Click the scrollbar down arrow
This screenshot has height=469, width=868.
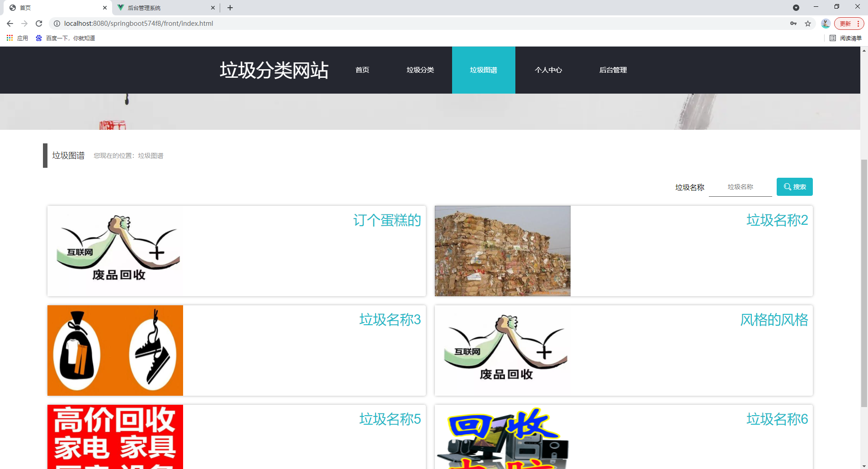tap(864, 465)
